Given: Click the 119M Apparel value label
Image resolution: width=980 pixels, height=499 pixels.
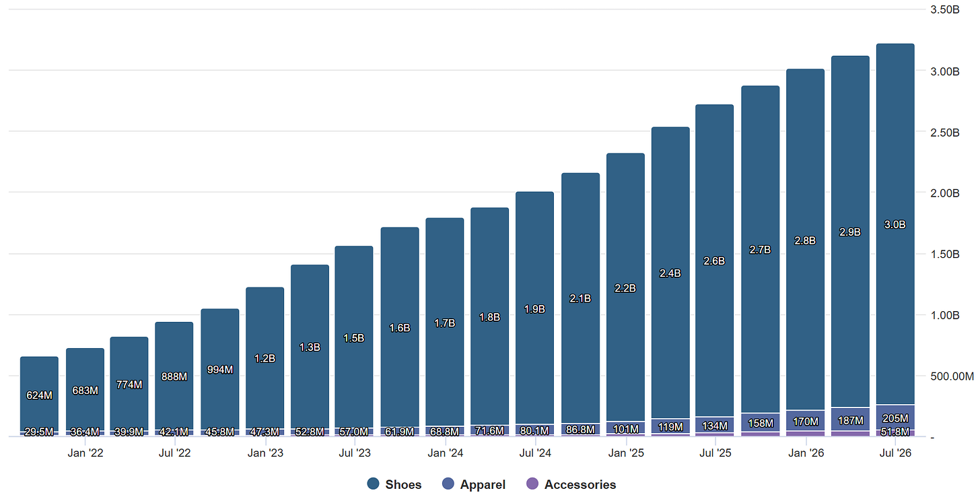Looking at the screenshot, I should tap(670, 427).
